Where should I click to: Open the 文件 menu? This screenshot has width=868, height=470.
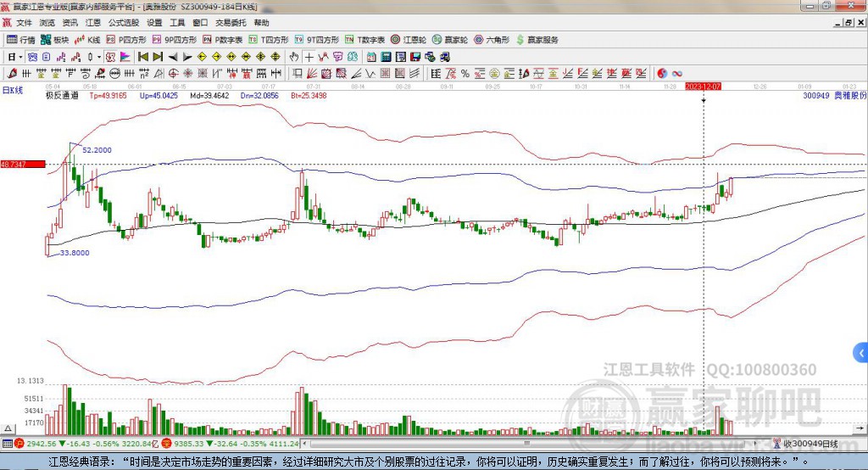coord(25,23)
